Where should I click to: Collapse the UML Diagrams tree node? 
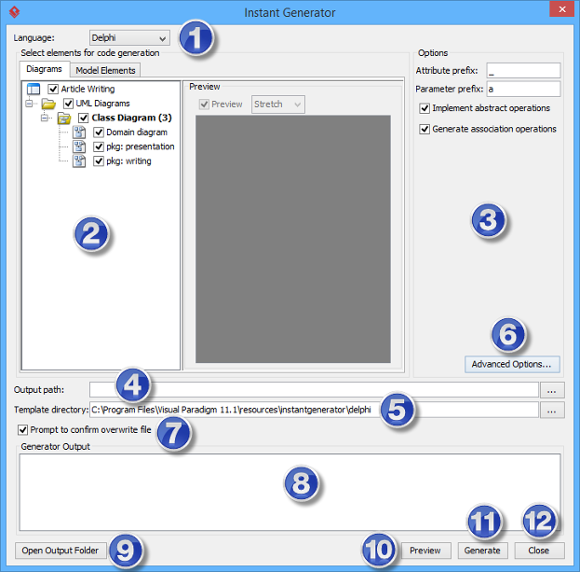(29, 103)
